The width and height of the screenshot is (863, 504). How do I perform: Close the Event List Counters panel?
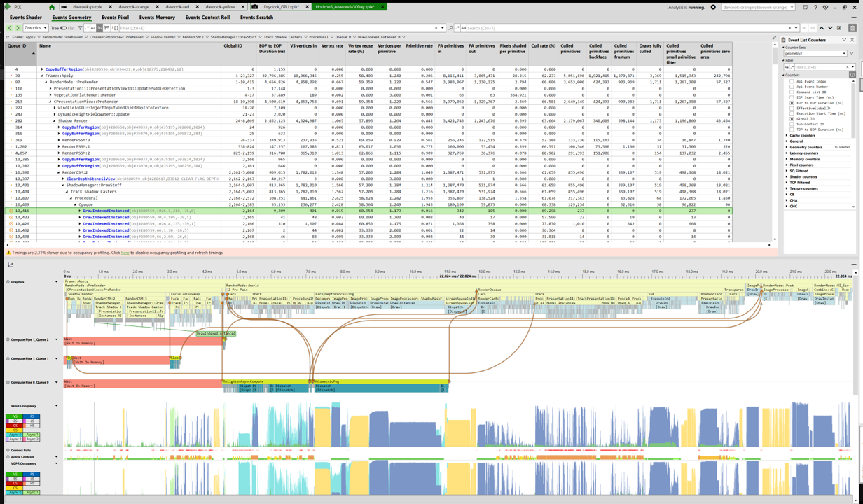(x=852, y=40)
